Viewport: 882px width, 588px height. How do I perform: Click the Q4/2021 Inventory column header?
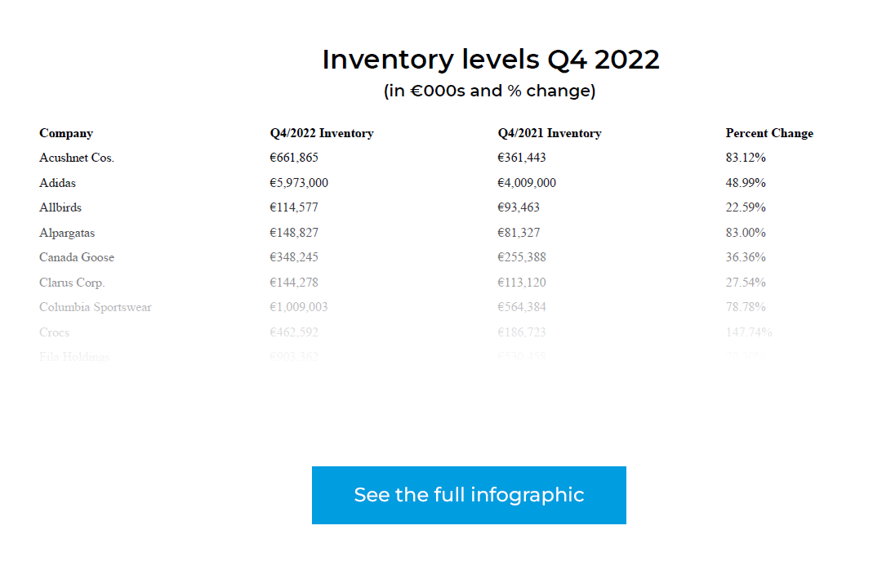point(550,132)
